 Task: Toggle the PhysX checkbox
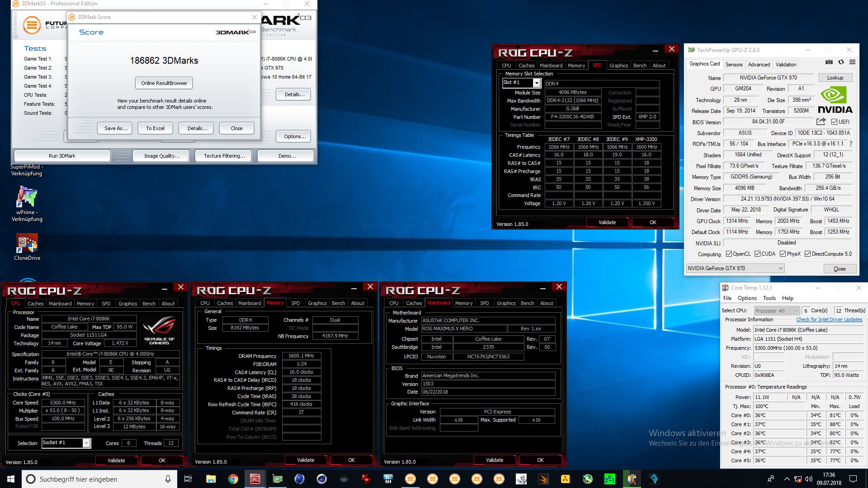783,254
